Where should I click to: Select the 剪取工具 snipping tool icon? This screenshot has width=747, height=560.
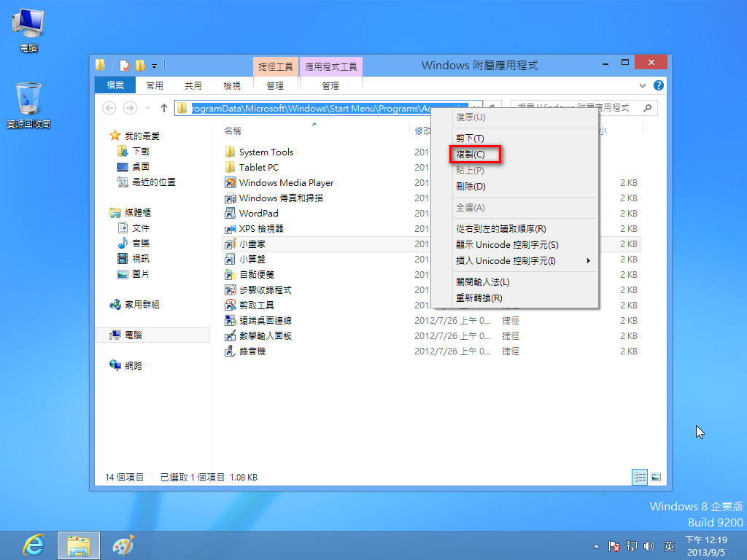click(230, 306)
